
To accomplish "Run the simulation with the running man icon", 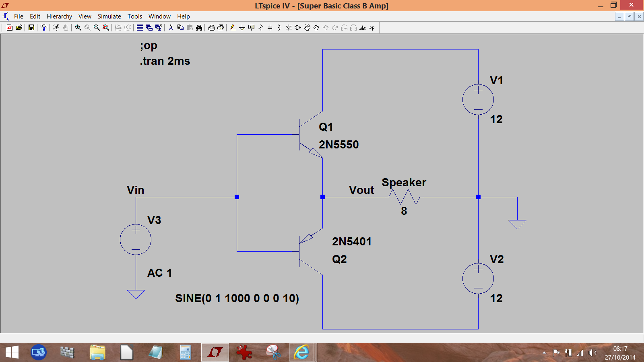I will [x=56, y=28].
